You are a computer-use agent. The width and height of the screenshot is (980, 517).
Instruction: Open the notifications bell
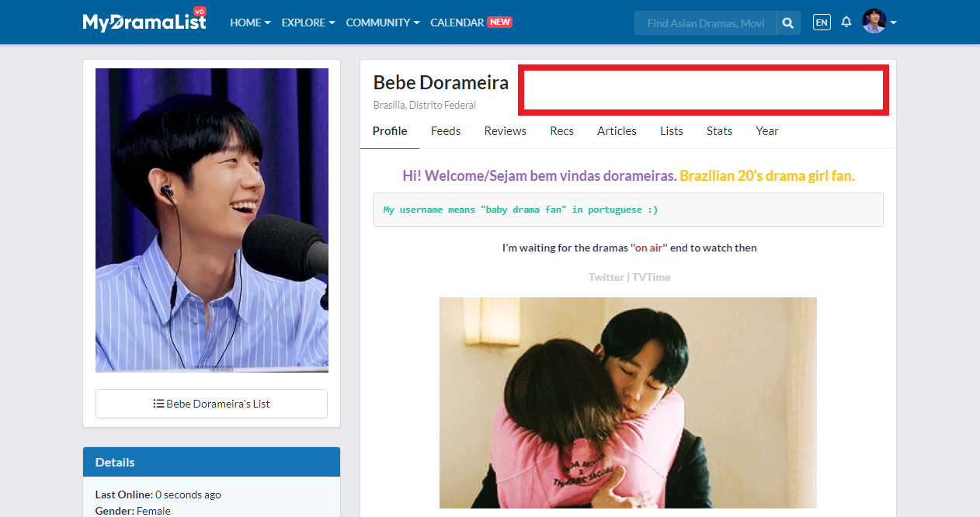[x=846, y=22]
